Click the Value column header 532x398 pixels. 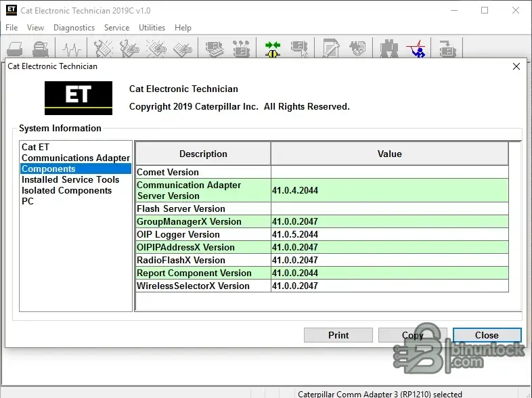(x=389, y=154)
